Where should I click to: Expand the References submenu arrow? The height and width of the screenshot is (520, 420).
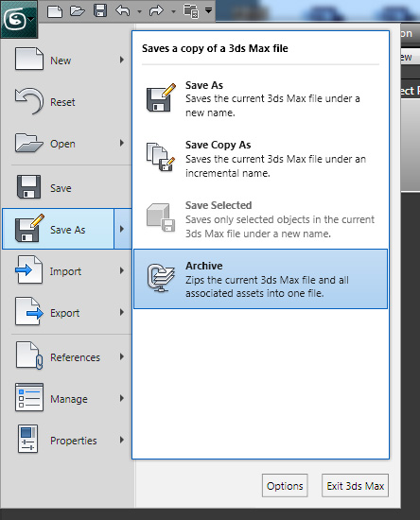tap(122, 356)
